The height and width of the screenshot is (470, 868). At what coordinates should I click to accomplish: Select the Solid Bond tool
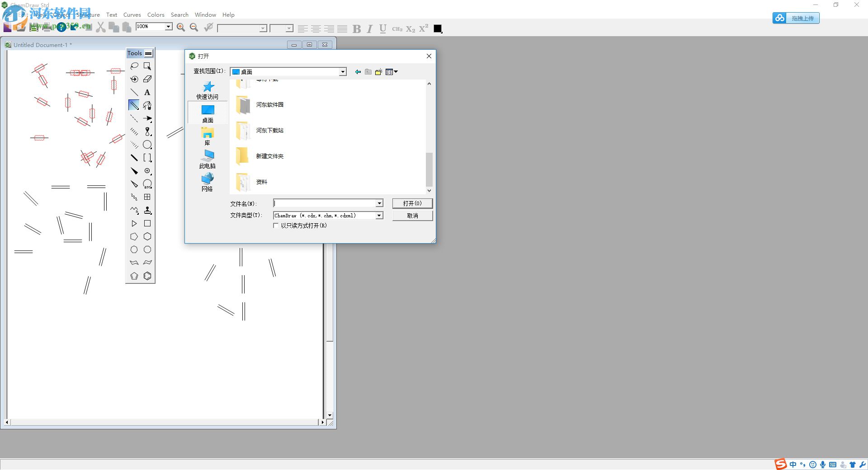click(134, 92)
